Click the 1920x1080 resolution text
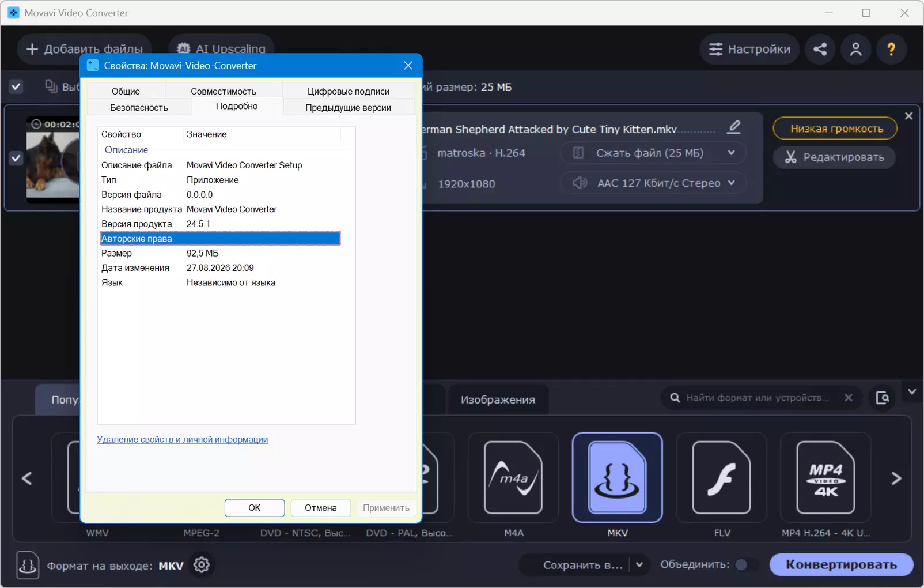 (467, 184)
